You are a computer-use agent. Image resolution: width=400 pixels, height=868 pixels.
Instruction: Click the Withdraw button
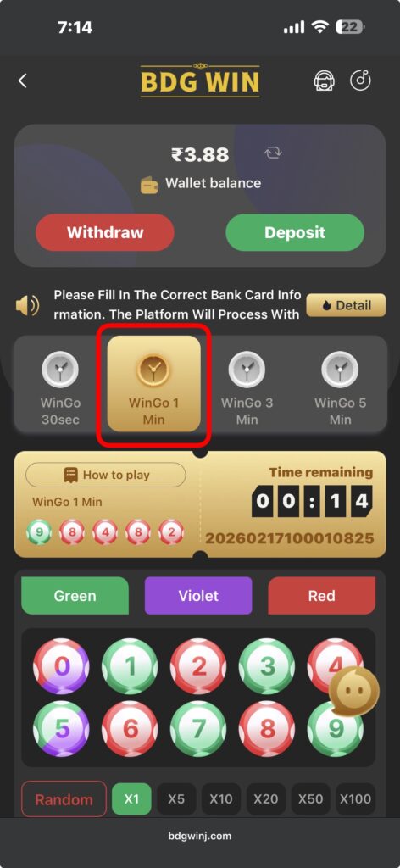[105, 232]
